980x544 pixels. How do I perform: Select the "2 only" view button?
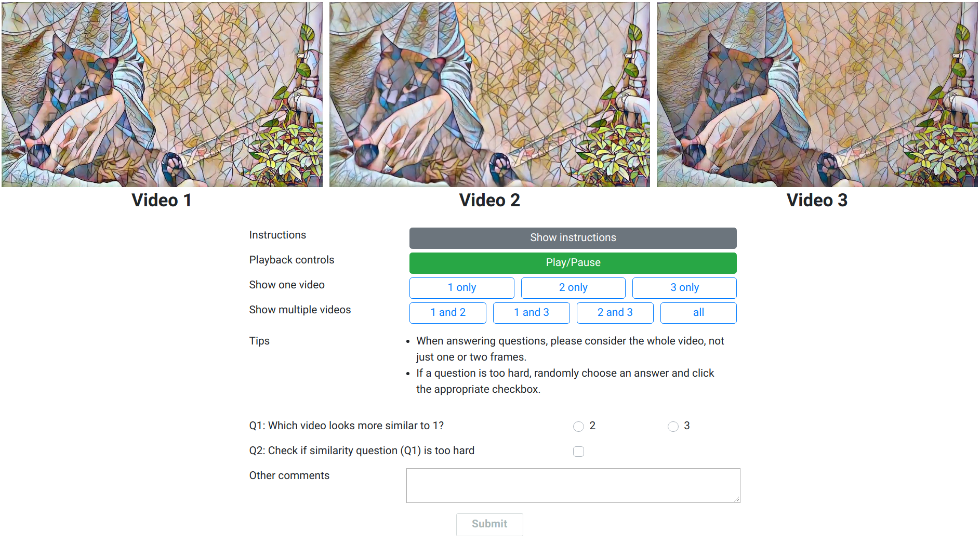(573, 288)
